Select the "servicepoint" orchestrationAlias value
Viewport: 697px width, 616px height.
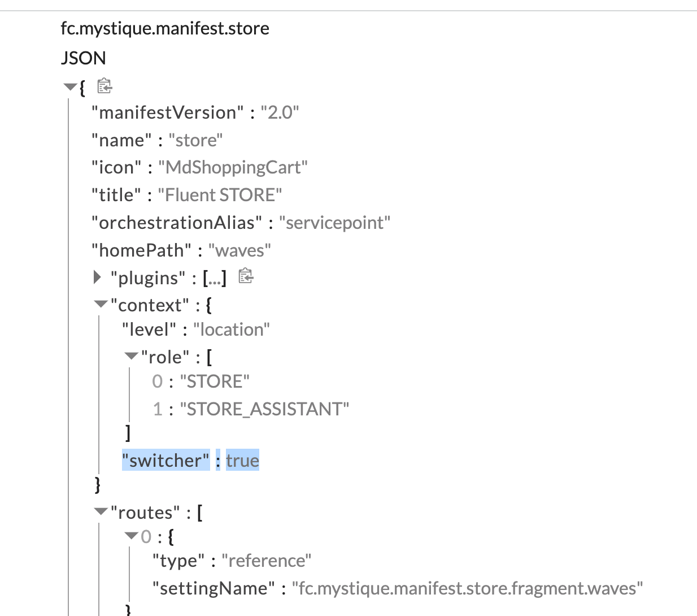pos(334,223)
